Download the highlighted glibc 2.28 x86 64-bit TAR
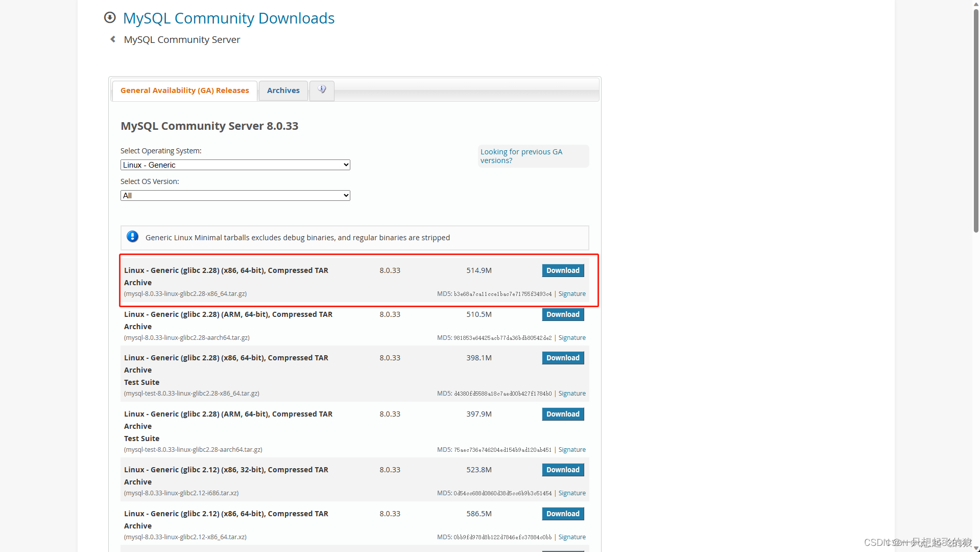Viewport: 980px width, 552px height. [x=562, y=270]
